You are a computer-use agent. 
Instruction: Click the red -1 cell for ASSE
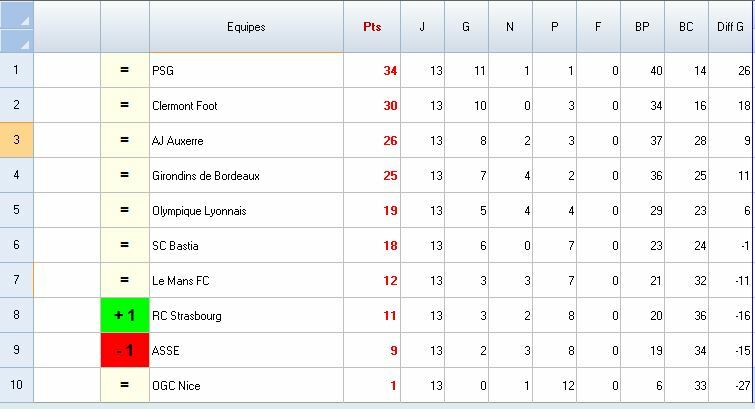coord(125,351)
